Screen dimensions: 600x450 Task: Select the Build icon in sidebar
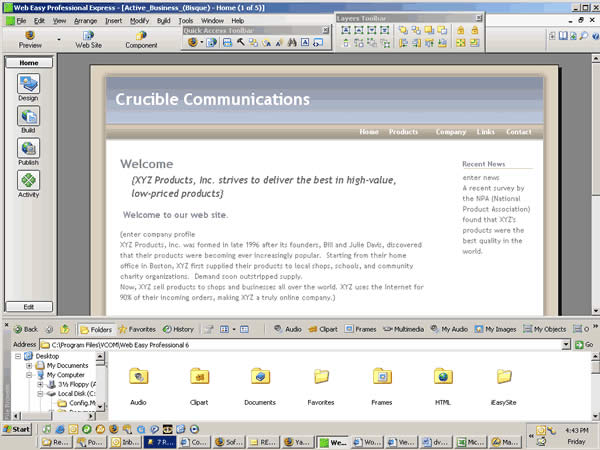pyautogui.click(x=28, y=116)
